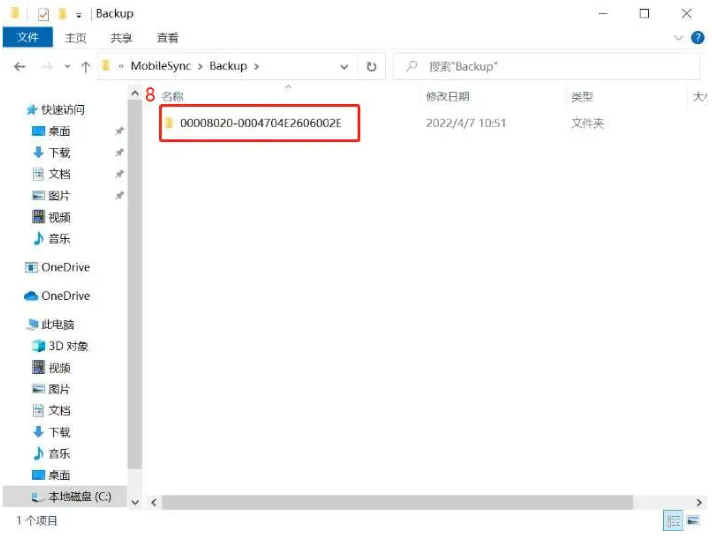Click Backup in the address path
Image resolution: width=712 pixels, height=539 pixels.
[x=228, y=66]
